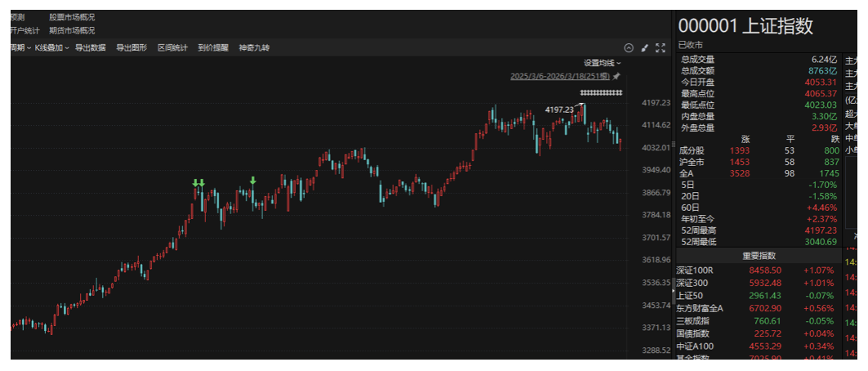Click the circled up-arrow collapse icon
Viewport: 868px width, 371px height.
click(x=629, y=48)
